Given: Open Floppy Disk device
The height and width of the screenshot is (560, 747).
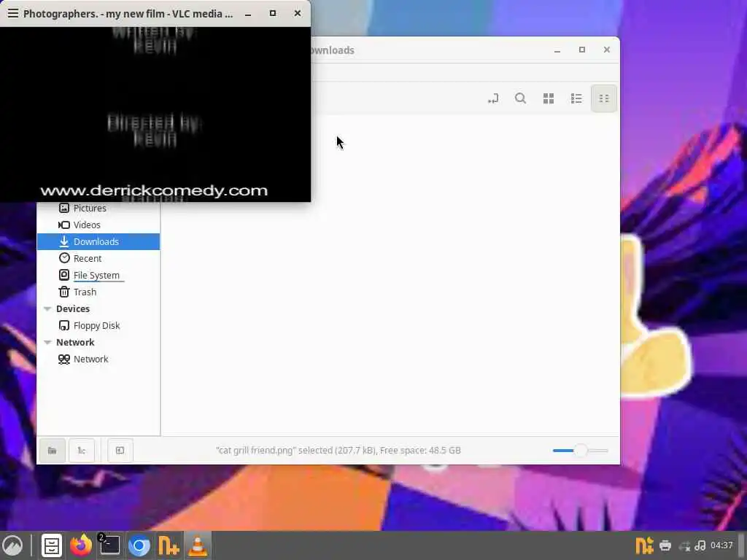Looking at the screenshot, I should [x=98, y=326].
